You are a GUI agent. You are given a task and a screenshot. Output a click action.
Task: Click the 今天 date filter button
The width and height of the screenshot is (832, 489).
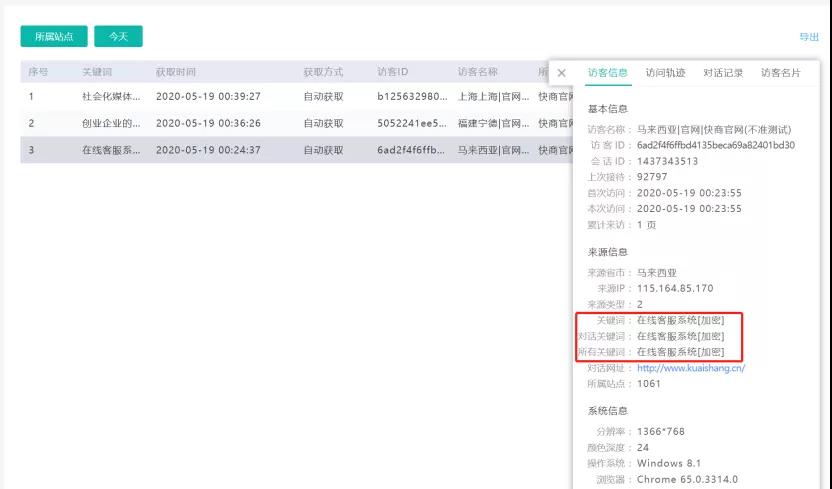(x=118, y=36)
